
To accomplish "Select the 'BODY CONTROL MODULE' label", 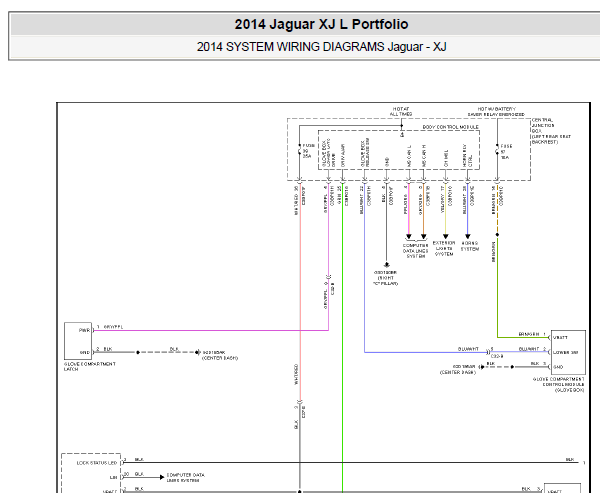I will 450,127.
